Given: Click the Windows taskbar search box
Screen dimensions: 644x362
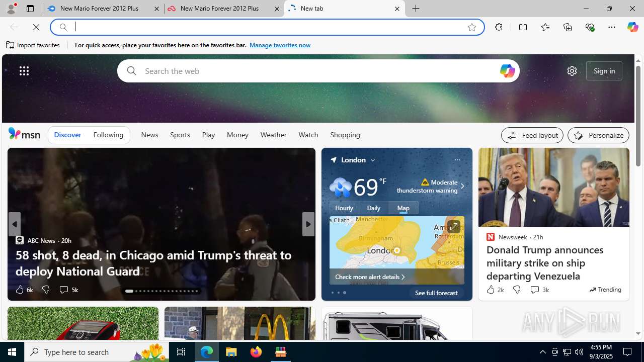Looking at the screenshot, I should click(x=97, y=352).
